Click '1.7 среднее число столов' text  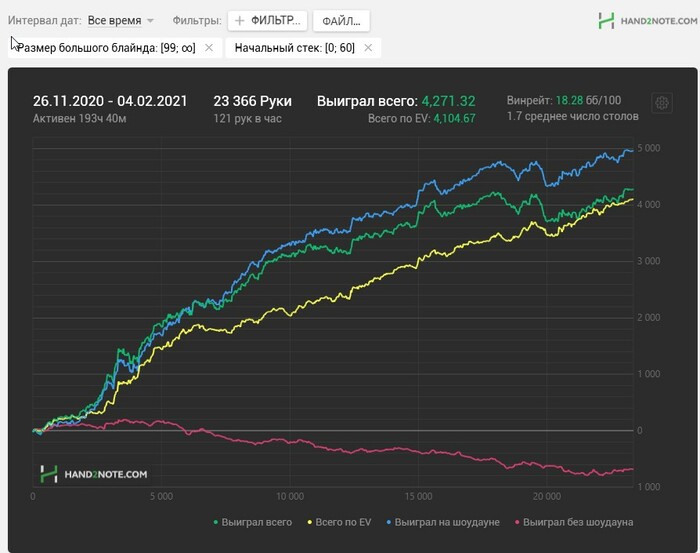pos(573,116)
